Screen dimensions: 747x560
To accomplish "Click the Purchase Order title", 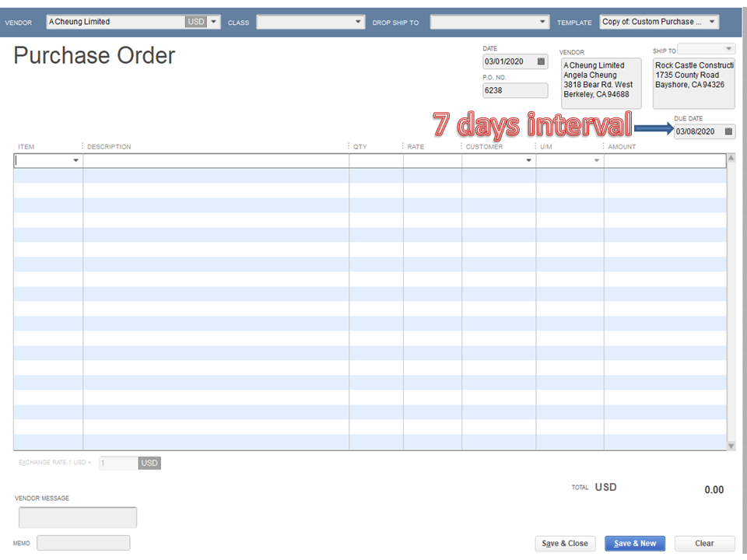I will point(94,55).
